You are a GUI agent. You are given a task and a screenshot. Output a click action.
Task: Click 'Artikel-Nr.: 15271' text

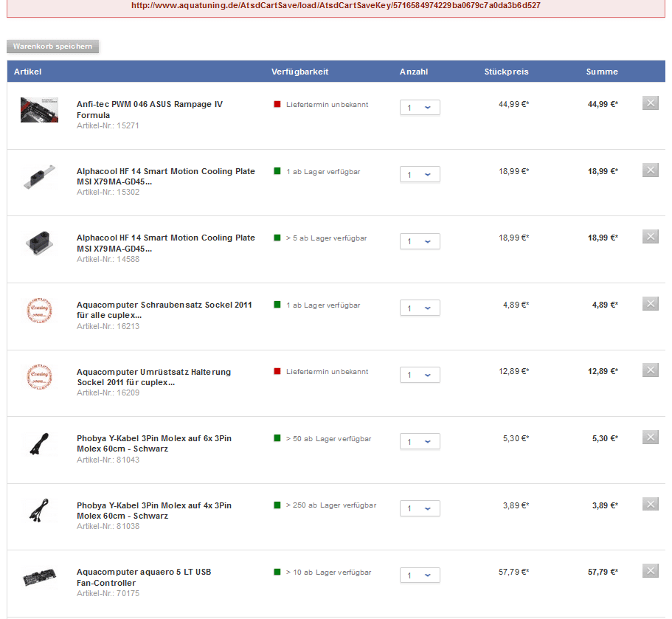coord(108,125)
